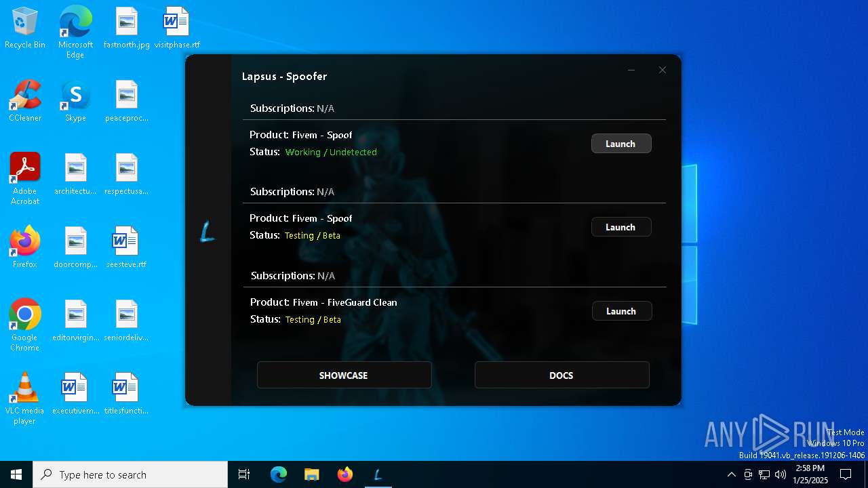Select the respectusa... image file icon

(127, 175)
